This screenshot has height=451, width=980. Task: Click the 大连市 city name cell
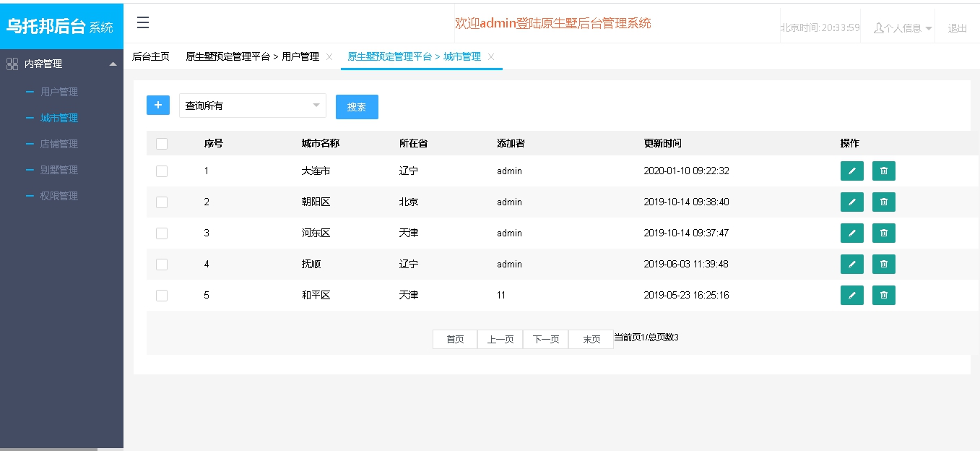316,171
